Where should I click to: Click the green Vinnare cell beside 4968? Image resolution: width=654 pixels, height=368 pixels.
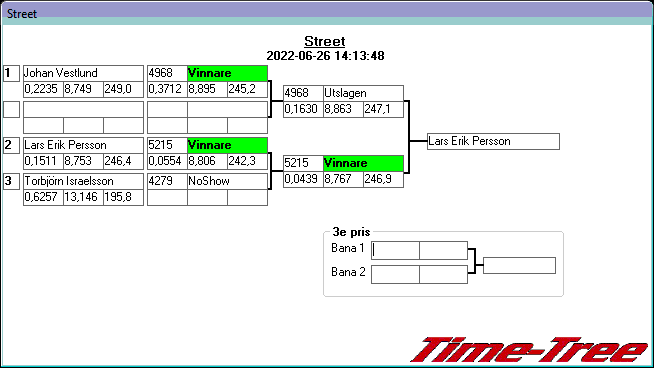point(227,73)
